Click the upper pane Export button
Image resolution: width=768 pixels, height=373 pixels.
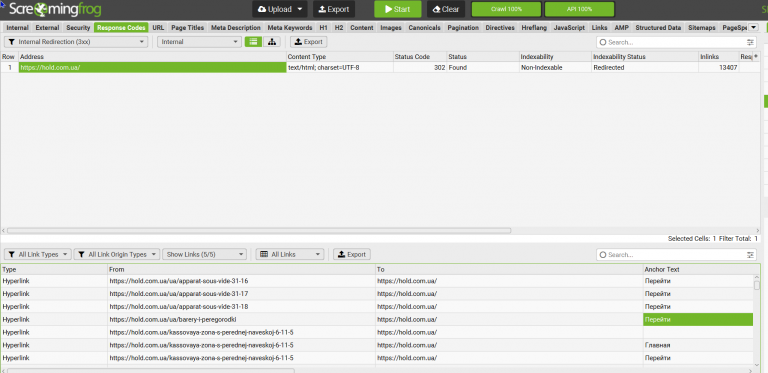point(309,42)
